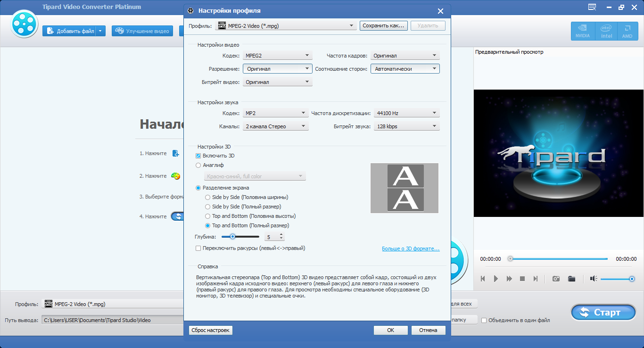Open the Соотношение сторон dropdown

pos(405,69)
